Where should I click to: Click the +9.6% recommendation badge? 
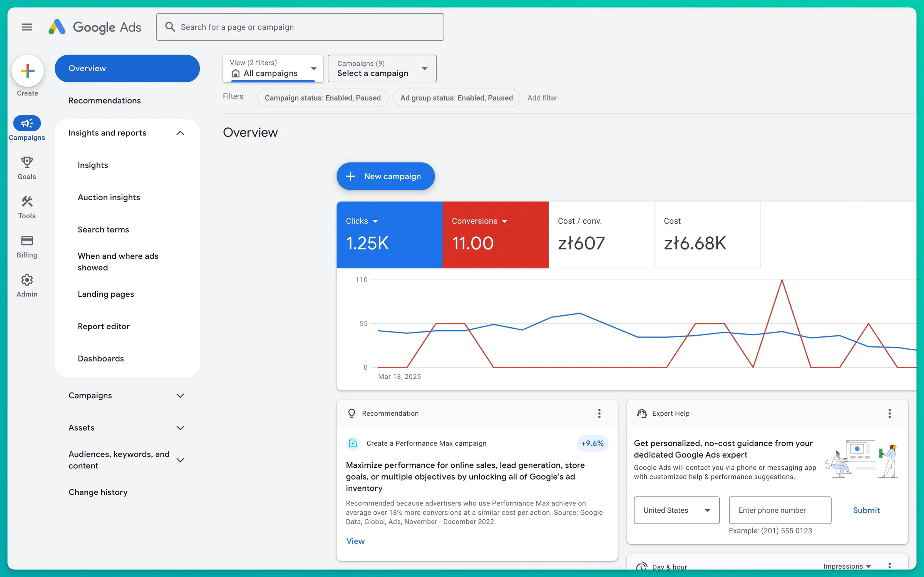pos(592,443)
